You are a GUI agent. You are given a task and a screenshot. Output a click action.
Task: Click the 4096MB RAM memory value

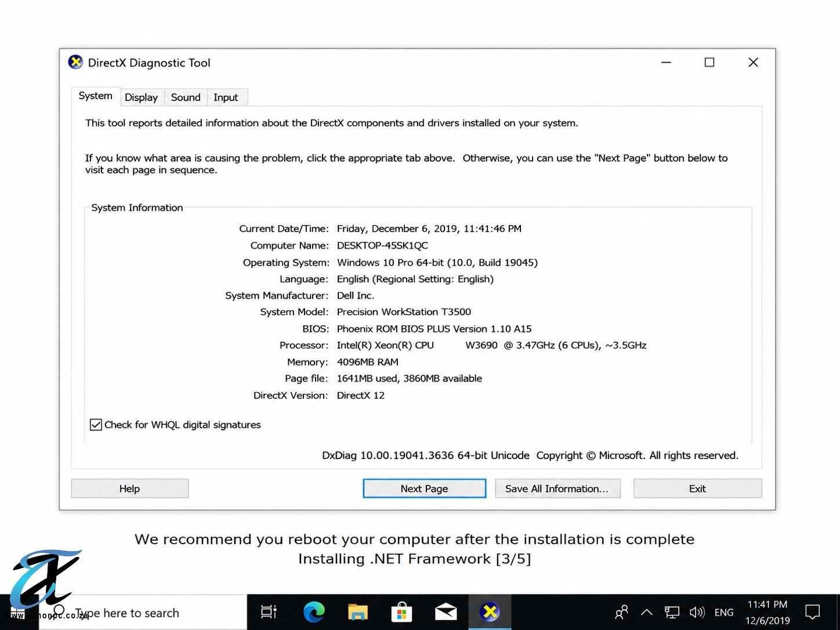368,362
